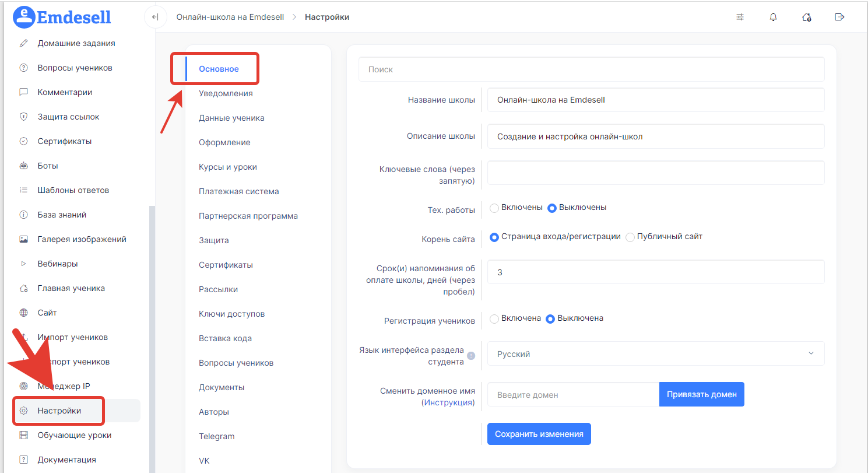Open the Ключи доступов settings tab
Screen dimensions: 868x473
(x=232, y=314)
